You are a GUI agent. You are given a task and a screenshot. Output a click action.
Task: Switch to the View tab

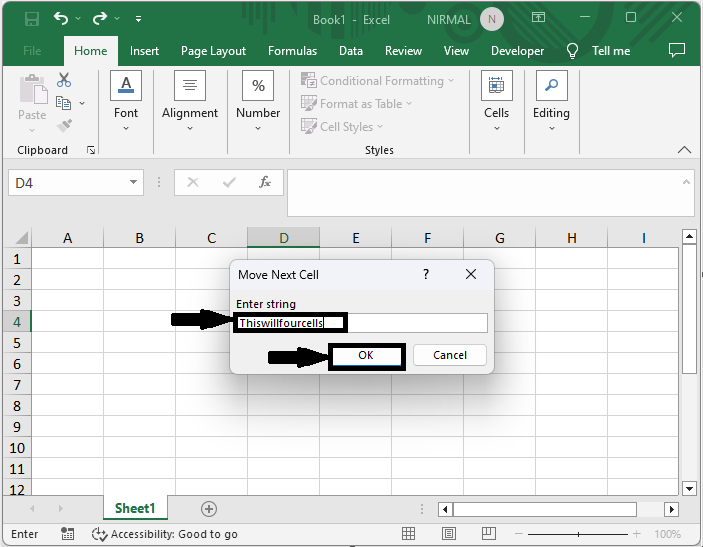point(456,51)
